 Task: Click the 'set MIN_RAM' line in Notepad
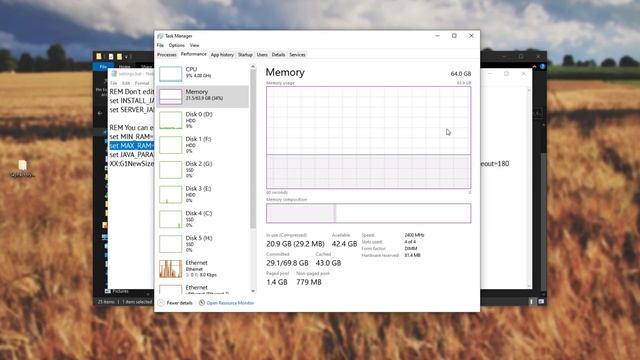(131, 136)
